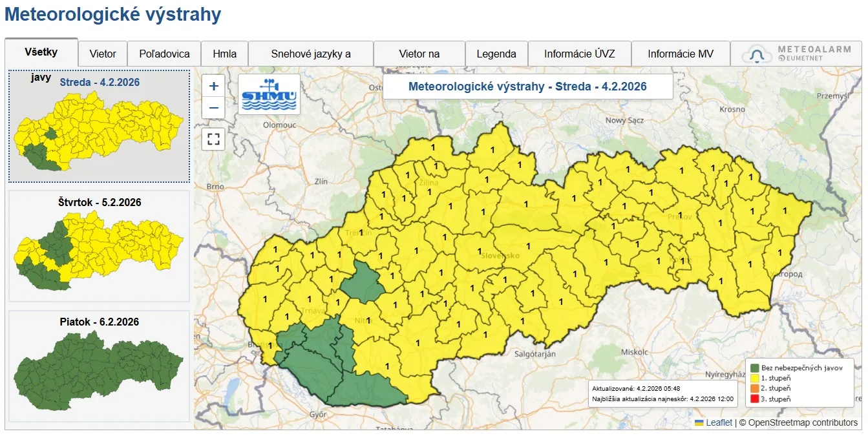
Task: Choose the Streda 4.2.2026 map thumbnail
Action: (99, 127)
